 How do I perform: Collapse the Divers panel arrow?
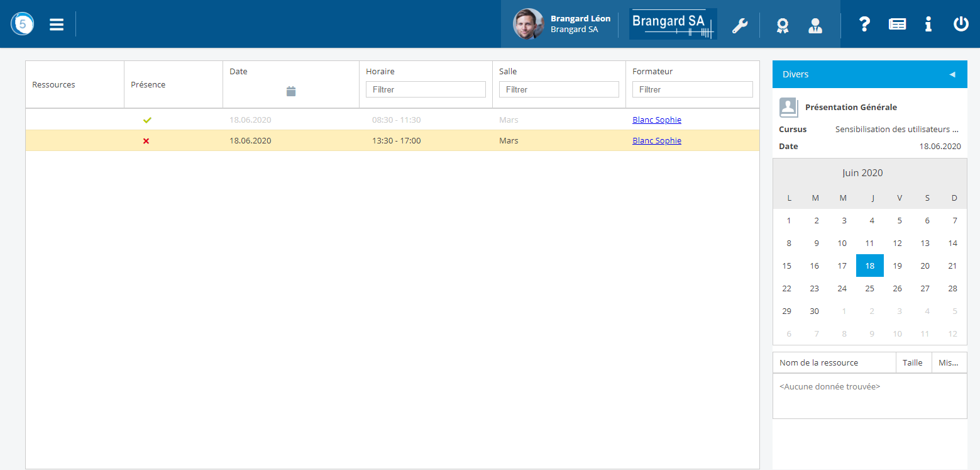(952, 74)
